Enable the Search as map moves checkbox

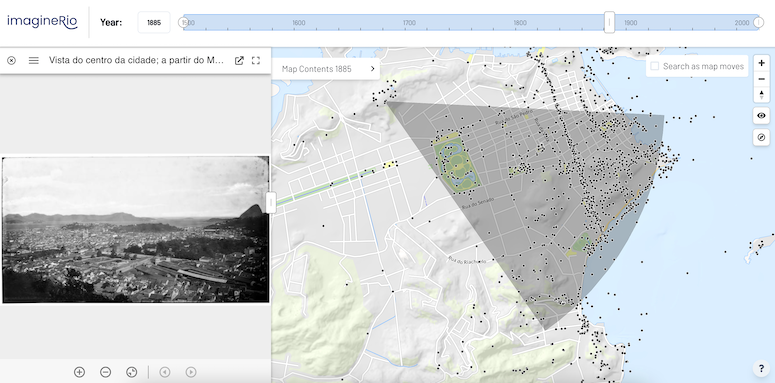[x=654, y=66]
